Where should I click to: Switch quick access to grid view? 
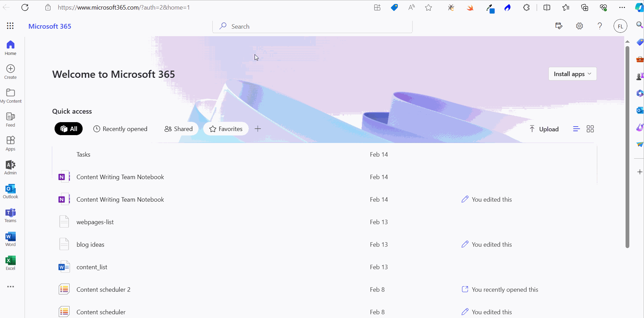click(590, 129)
